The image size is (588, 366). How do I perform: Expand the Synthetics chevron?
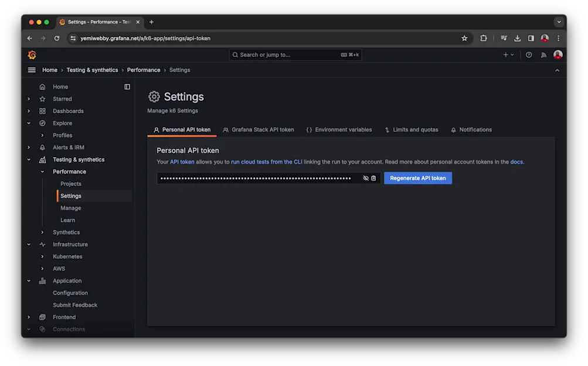42,232
